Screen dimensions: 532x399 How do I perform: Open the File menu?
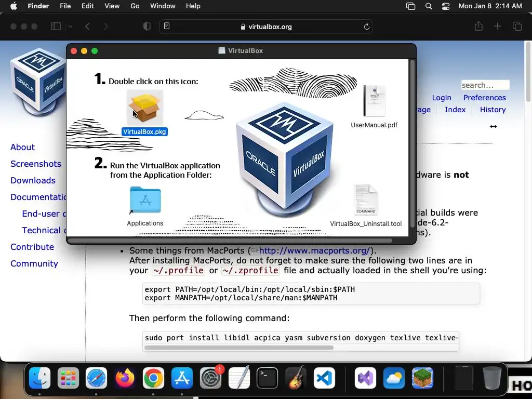(65, 6)
